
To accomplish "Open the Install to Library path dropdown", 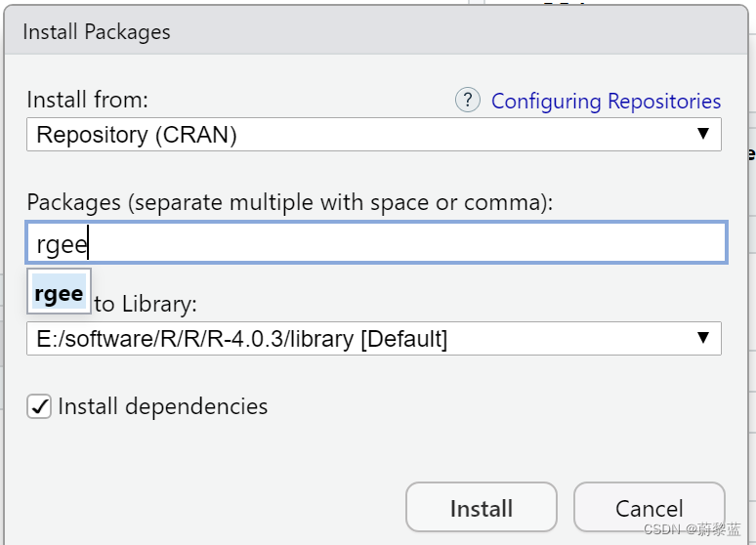I will point(374,339).
